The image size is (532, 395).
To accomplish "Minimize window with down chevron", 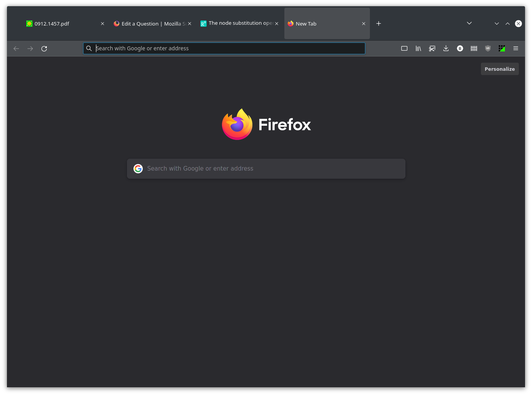I will coord(497,24).
